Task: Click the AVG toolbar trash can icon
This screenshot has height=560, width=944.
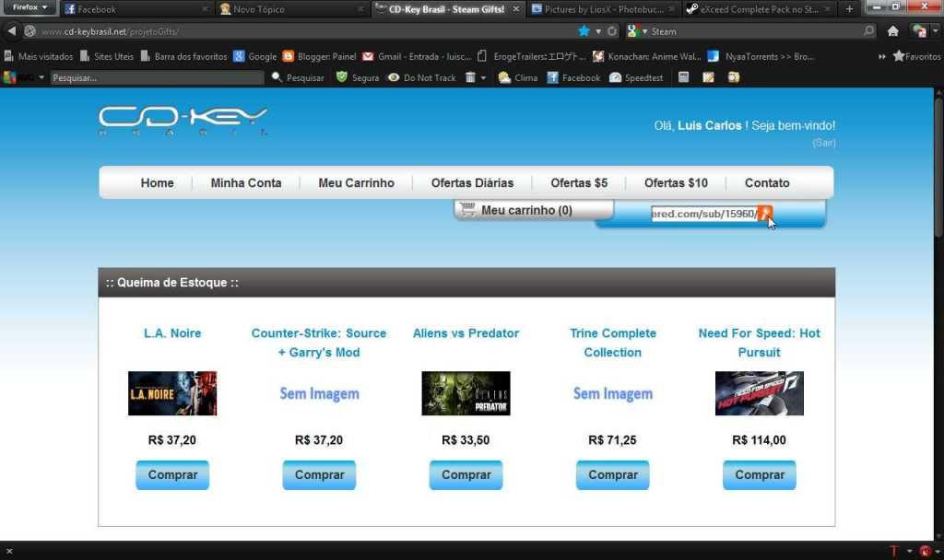Action: (x=470, y=77)
